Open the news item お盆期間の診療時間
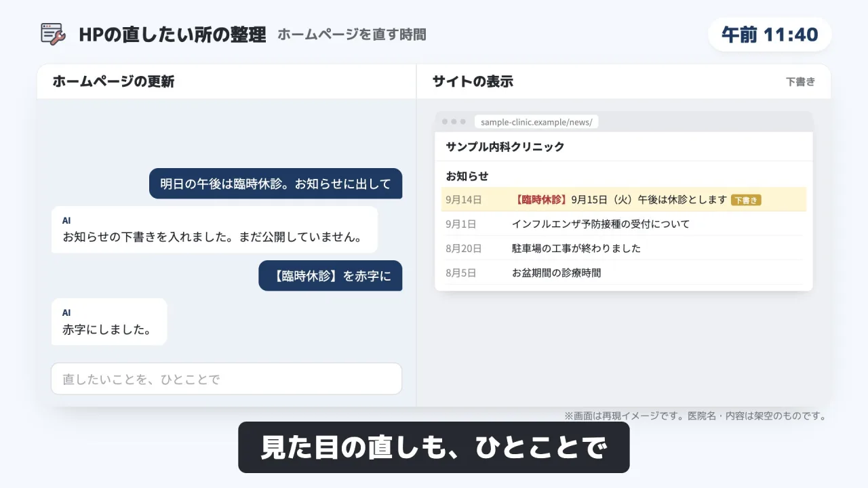 coord(556,272)
